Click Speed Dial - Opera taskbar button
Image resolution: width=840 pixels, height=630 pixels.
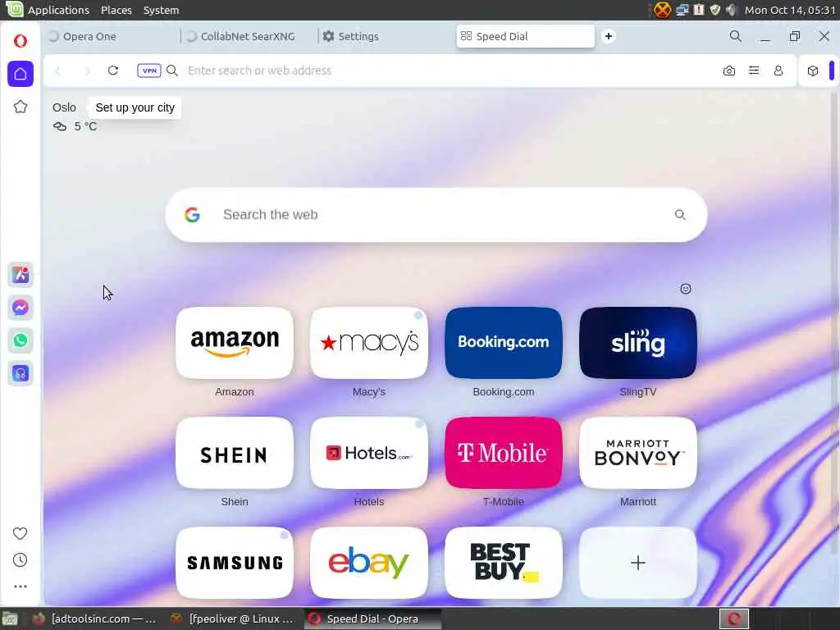(373, 619)
